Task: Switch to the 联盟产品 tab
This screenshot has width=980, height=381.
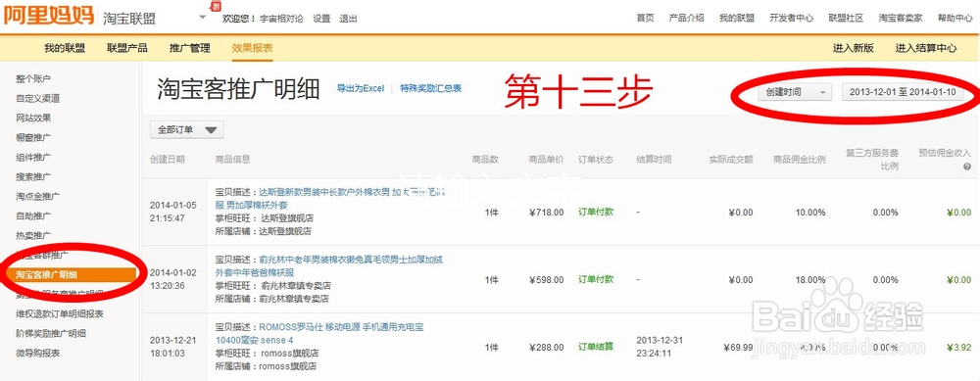Action: [126, 48]
